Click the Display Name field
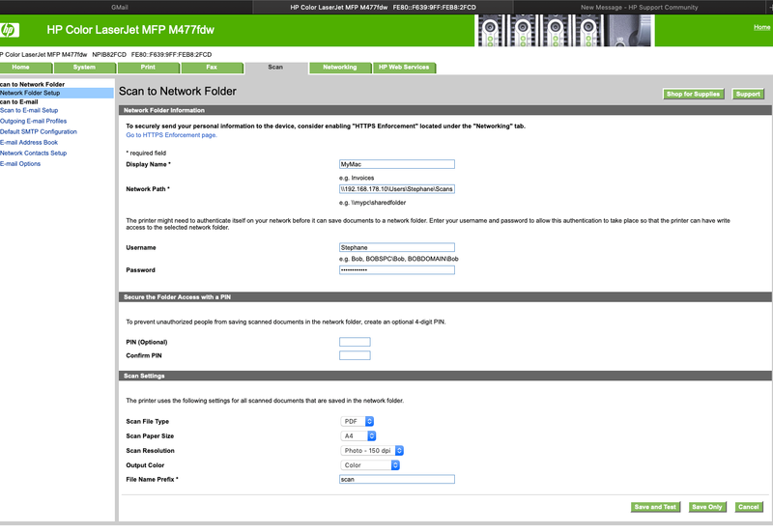 tap(397, 164)
